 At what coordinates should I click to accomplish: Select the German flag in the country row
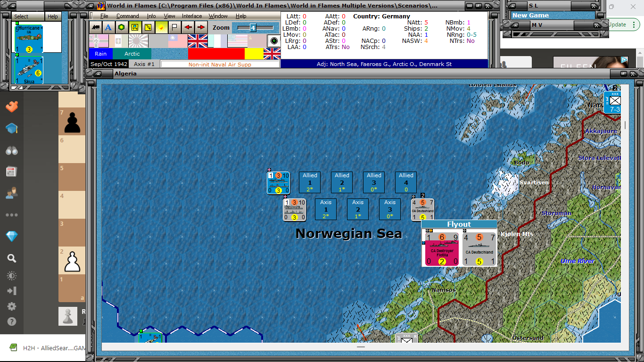tap(99, 41)
